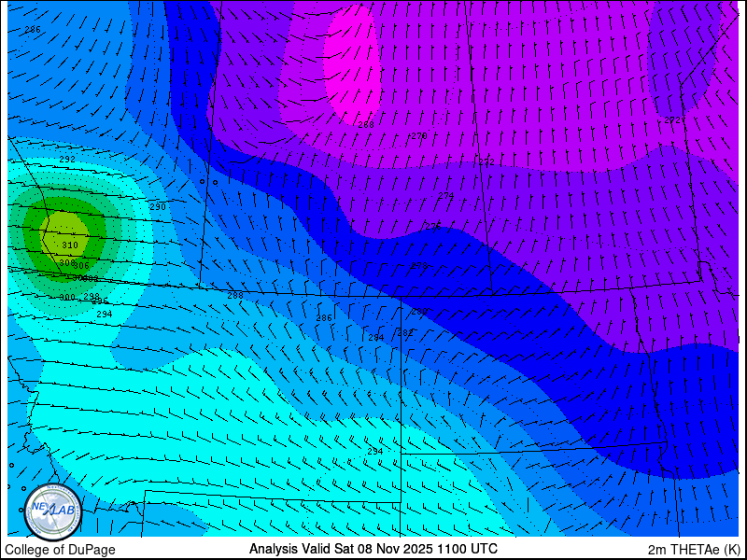
Task: Click the 310 contour label
Action: pos(70,245)
